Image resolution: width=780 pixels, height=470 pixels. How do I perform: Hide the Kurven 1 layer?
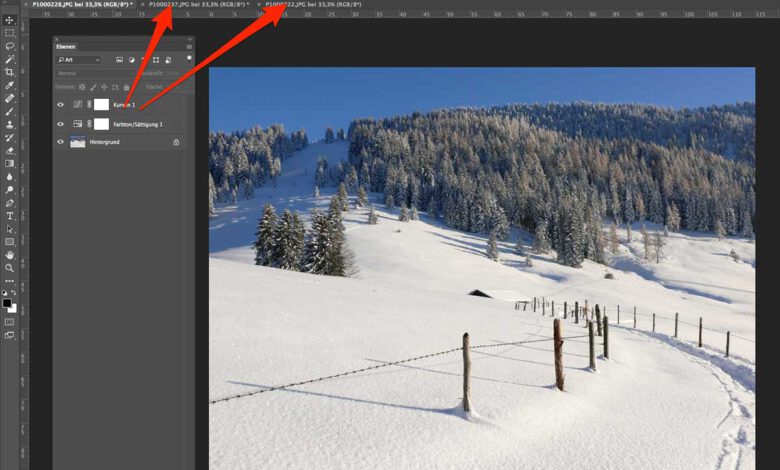pos(61,104)
